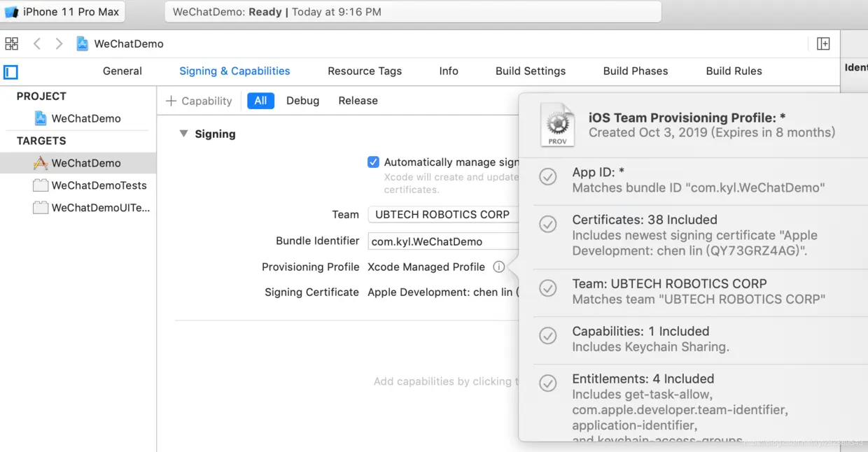Select the WeChatDemo app target
The width and height of the screenshot is (868, 452).
(78, 163)
